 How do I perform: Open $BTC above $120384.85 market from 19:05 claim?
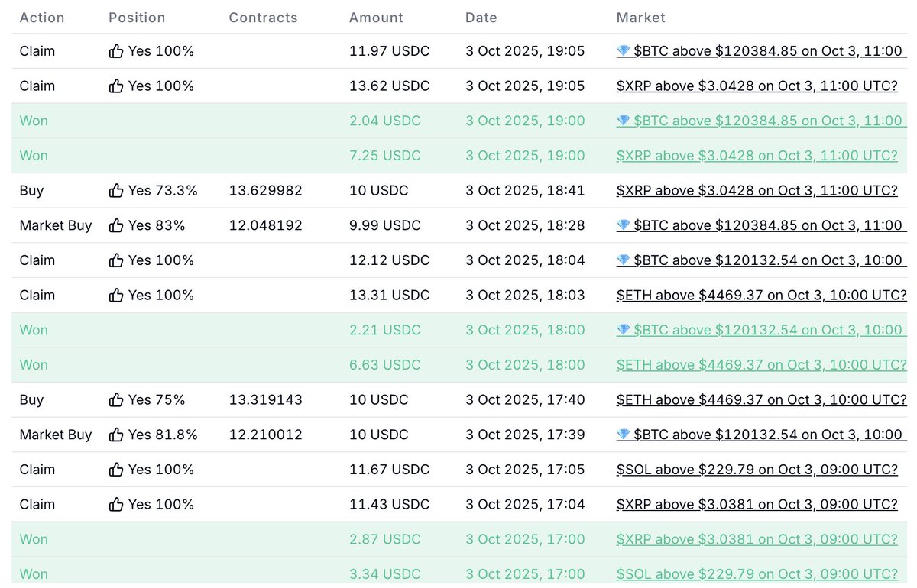761,51
